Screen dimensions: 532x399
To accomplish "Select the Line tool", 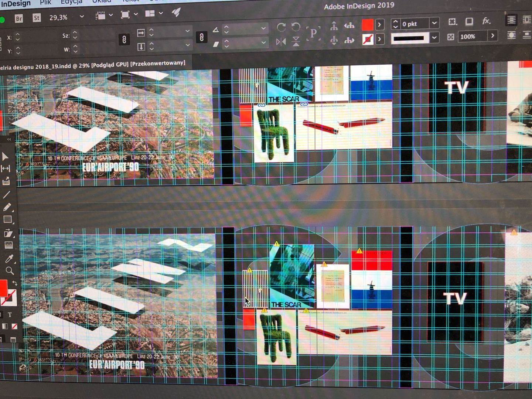I will point(6,194).
